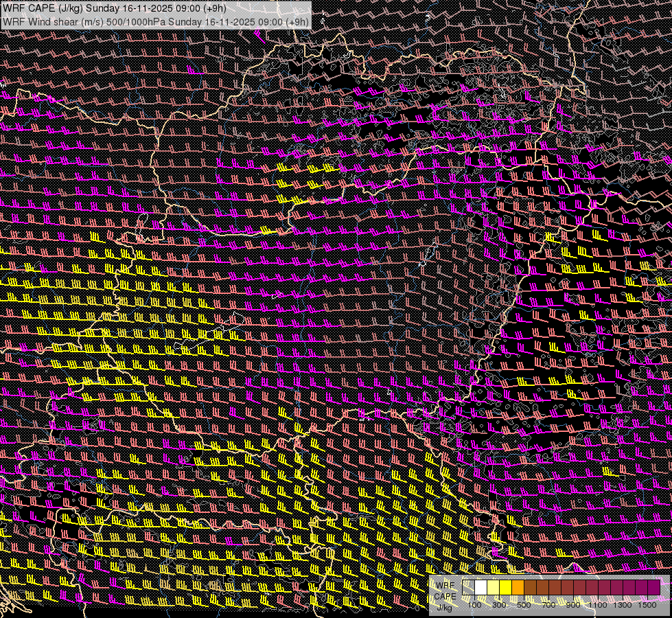Click the bright yellow CAPE legend swatch

[x=506, y=588]
